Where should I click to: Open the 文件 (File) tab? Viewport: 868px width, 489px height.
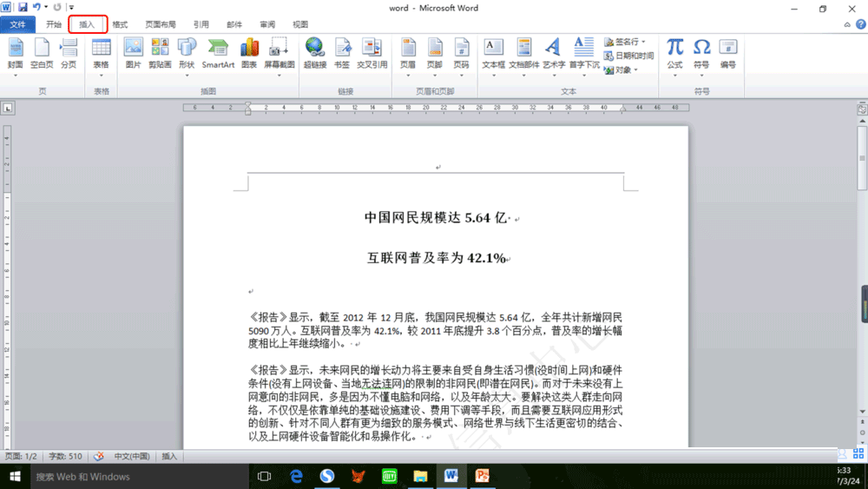tap(17, 24)
